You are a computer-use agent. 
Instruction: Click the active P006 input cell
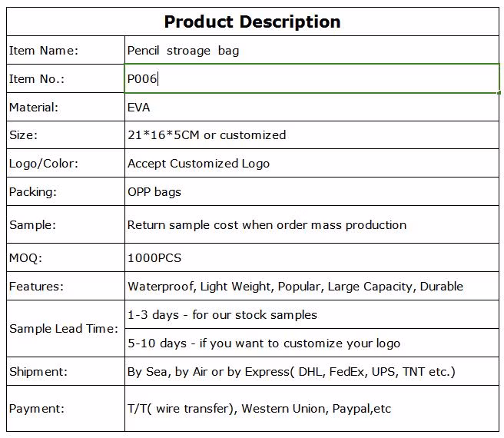point(311,79)
